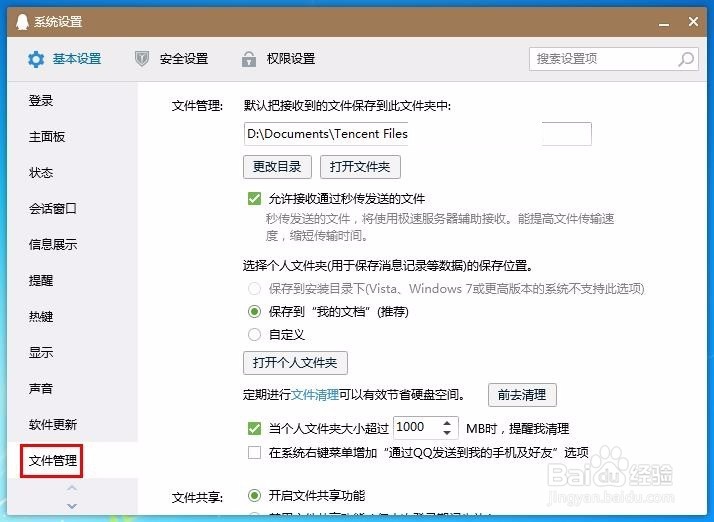This screenshot has height=522, width=714.
Task: Select 提醒 in the sidebar
Action: pos(41,280)
